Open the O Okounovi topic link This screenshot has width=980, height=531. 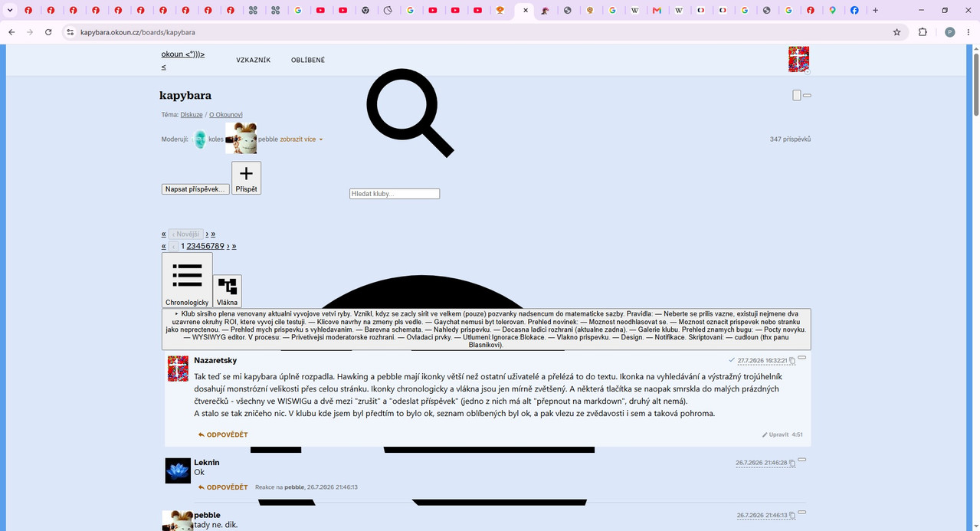(226, 115)
